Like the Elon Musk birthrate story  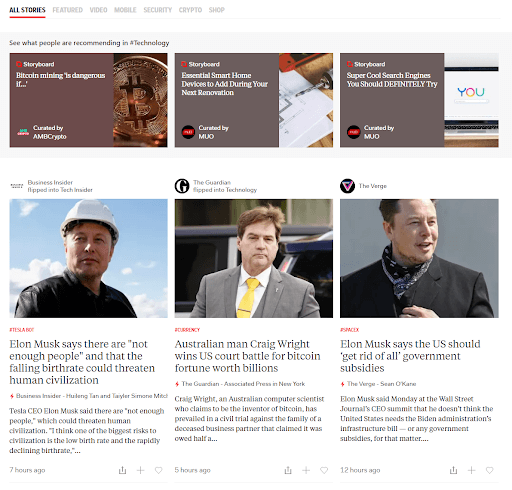tap(158, 470)
